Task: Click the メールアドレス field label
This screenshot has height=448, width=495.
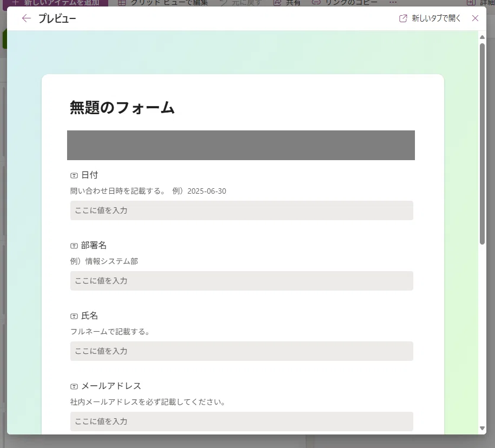Action: (x=111, y=386)
